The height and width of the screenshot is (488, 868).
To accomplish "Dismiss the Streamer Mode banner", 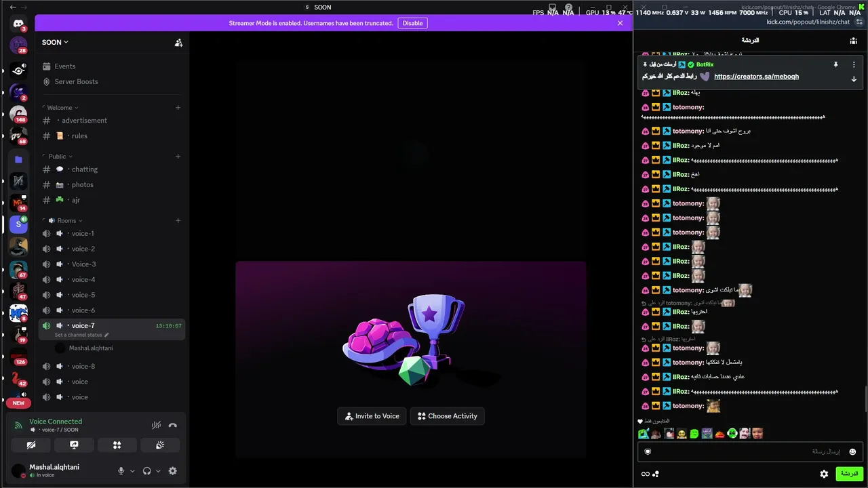I will [620, 23].
